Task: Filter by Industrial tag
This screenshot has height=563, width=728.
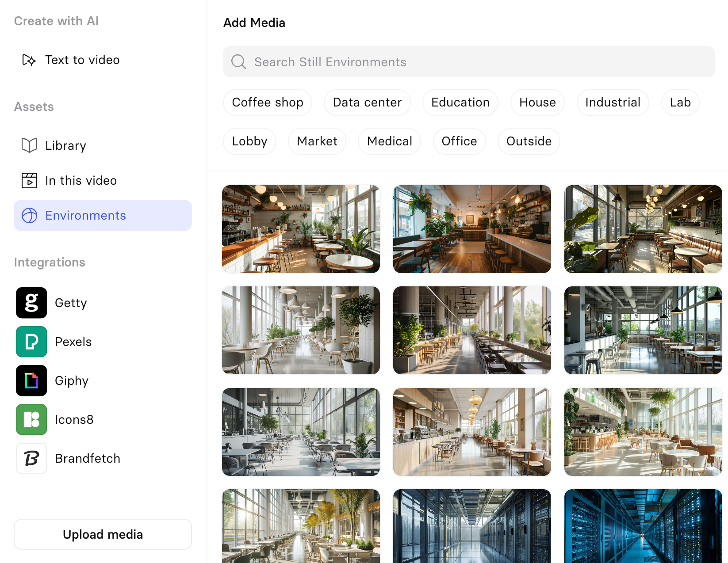Action: coord(613,103)
